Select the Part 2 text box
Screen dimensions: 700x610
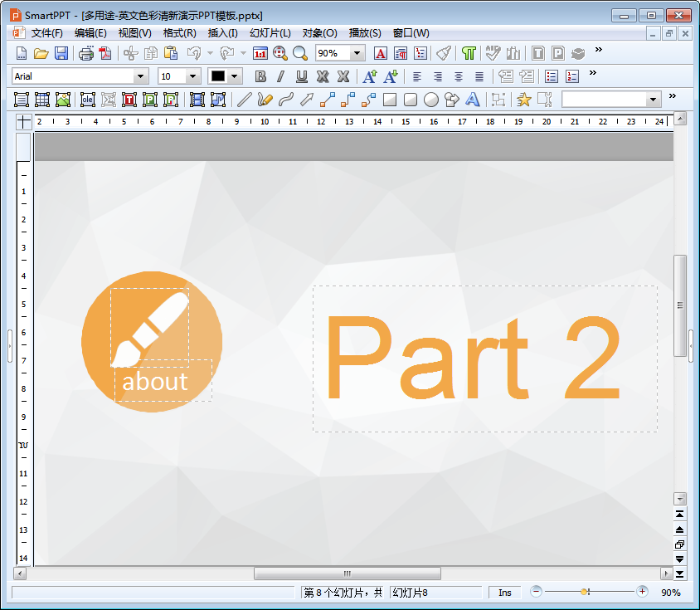[485, 359]
